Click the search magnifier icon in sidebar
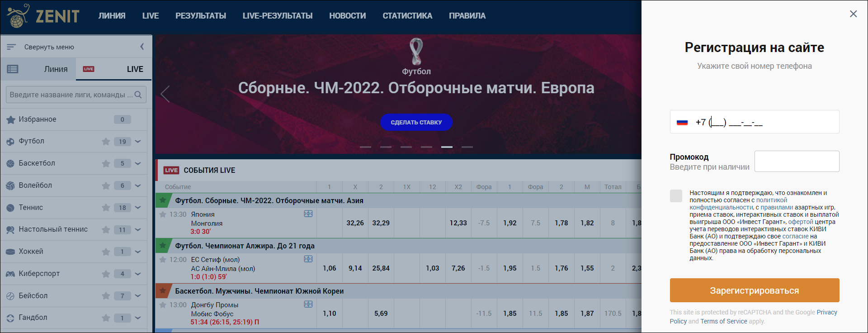Screen dimensions: 868x333 (x=138, y=95)
